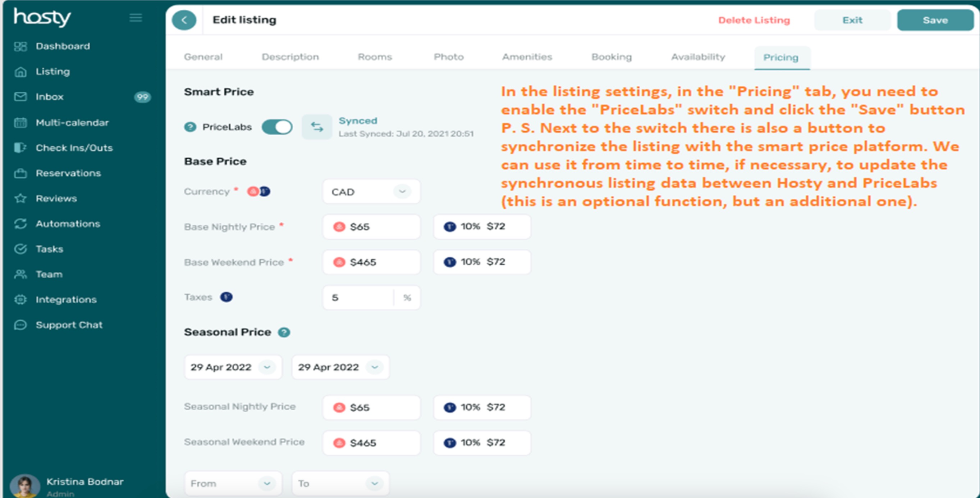Collapse the sidebar with the hamburger icon
This screenshot has width=980, height=498.
tap(136, 18)
